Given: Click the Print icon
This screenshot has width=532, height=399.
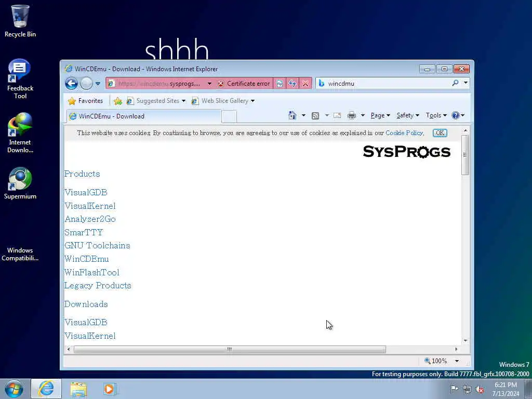Looking at the screenshot, I should (x=352, y=115).
